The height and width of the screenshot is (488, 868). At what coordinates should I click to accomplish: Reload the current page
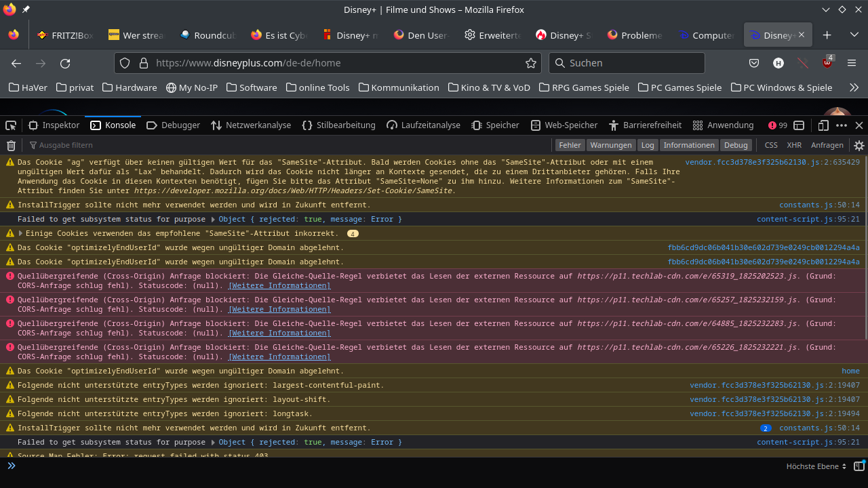(x=65, y=63)
